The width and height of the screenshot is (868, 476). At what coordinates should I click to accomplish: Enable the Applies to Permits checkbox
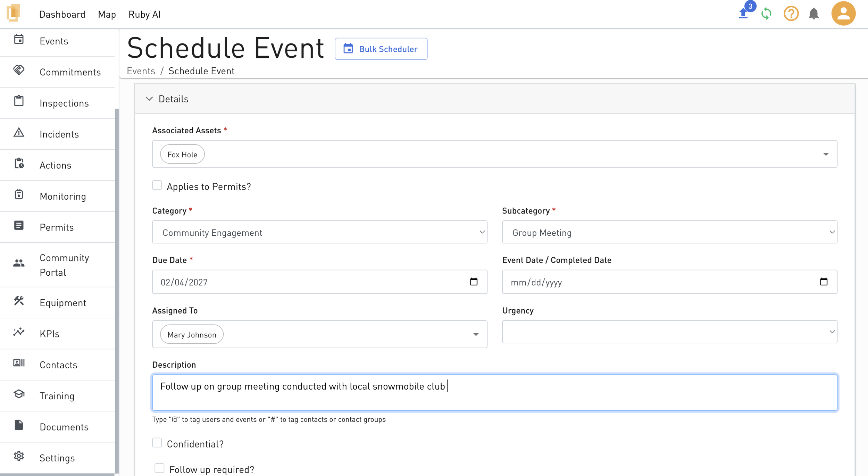click(x=157, y=185)
